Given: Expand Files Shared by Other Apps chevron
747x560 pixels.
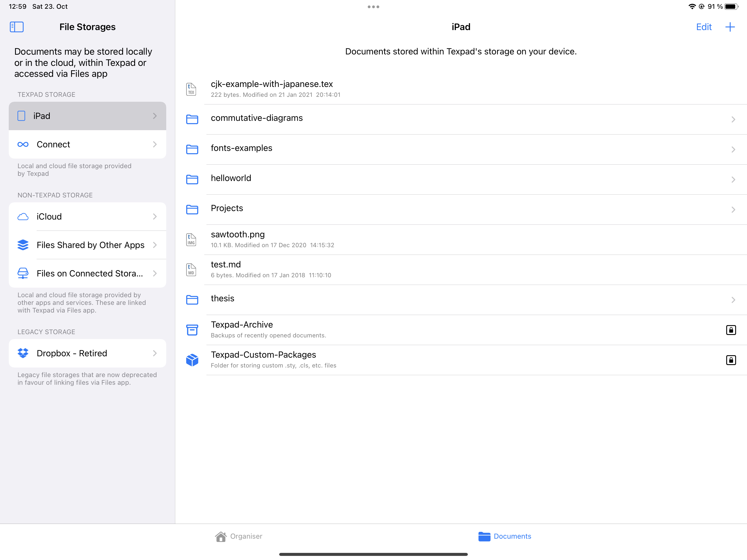Looking at the screenshot, I should pyautogui.click(x=155, y=245).
